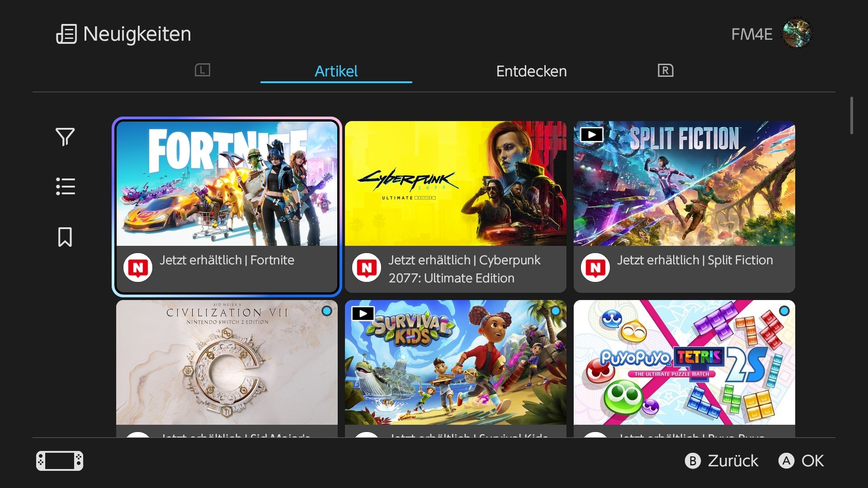Click the L shoulder button icon
The width and height of the screenshot is (868, 488).
[x=203, y=70]
